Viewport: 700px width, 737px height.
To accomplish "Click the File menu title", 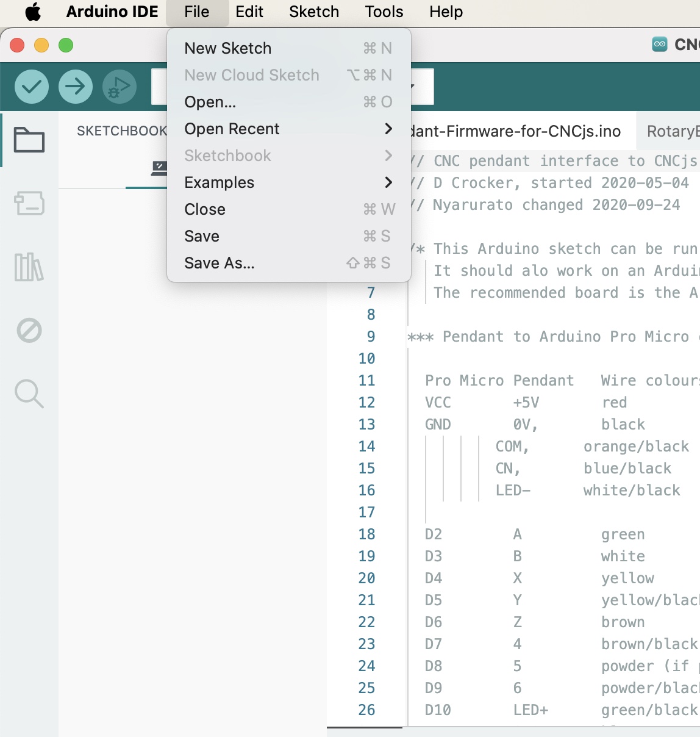I will click(x=197, y=12).
